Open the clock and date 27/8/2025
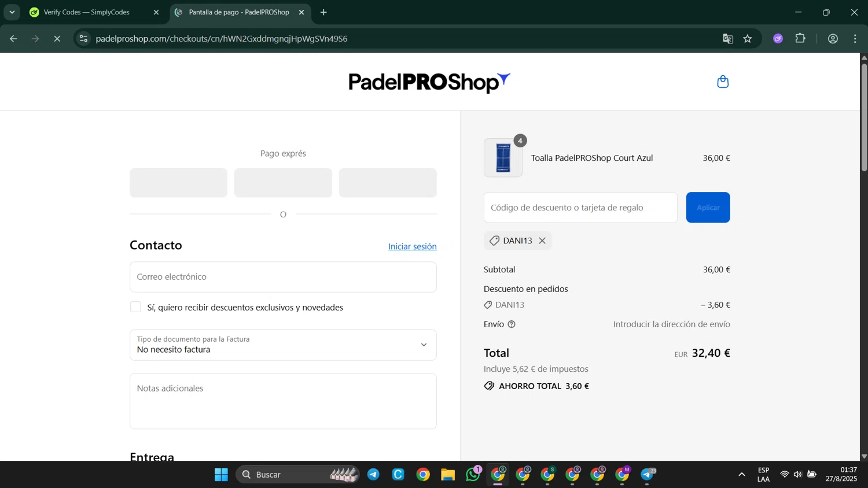This screenshot has width=868, height=488. point(841,475)
